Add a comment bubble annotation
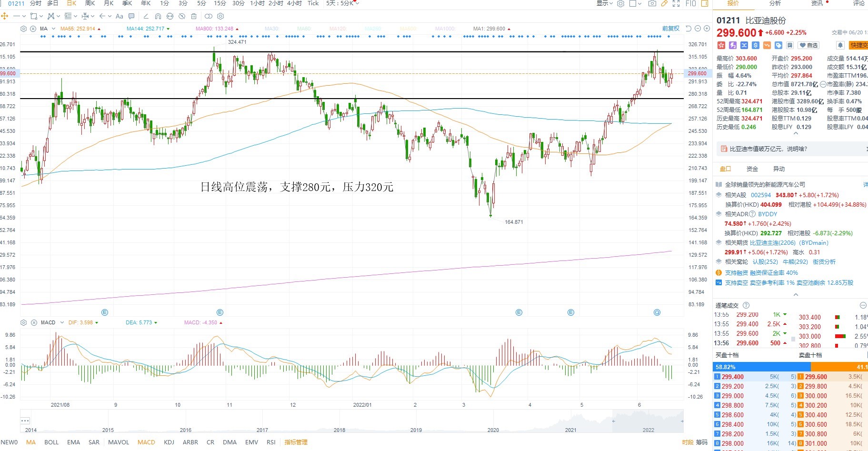868x451 pixels. tap(131, 16)
